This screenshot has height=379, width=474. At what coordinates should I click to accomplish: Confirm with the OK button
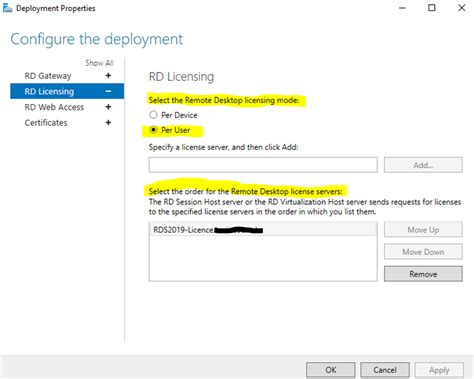click(x=331, y=370)
